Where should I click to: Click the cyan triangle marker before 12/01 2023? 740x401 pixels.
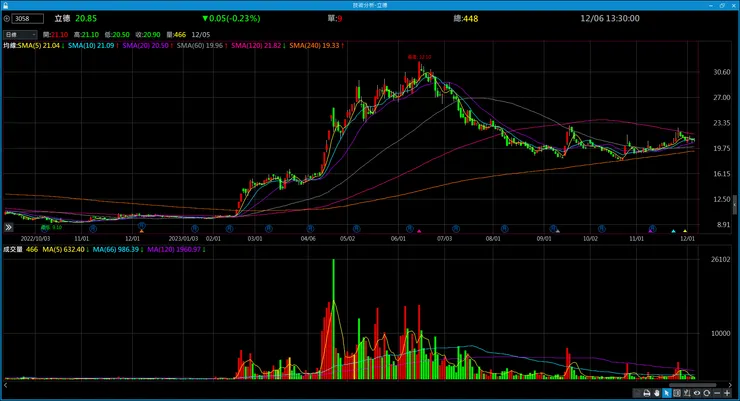point(673,231)
